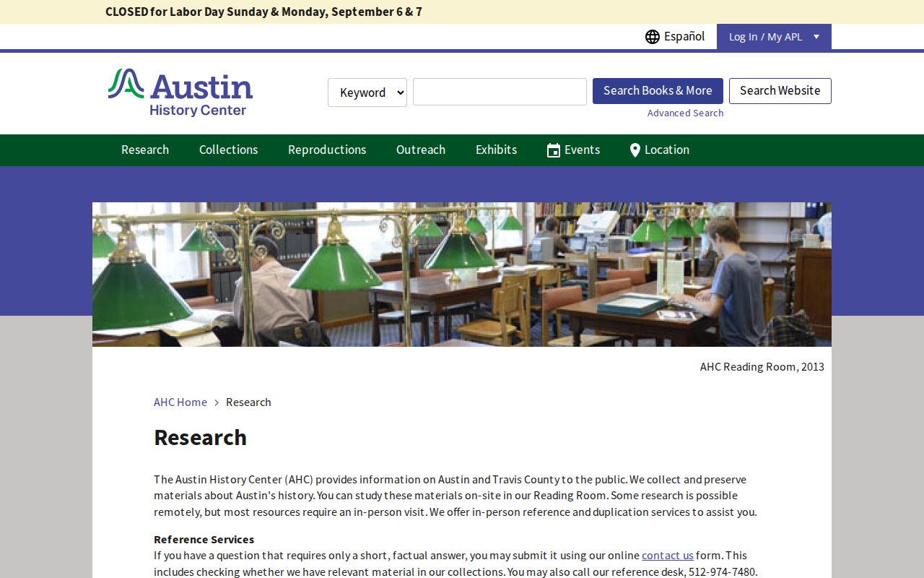Viewport: 924px width, 578px height.
Task: Click the Reference Services subheading
Action: [204, 539]
